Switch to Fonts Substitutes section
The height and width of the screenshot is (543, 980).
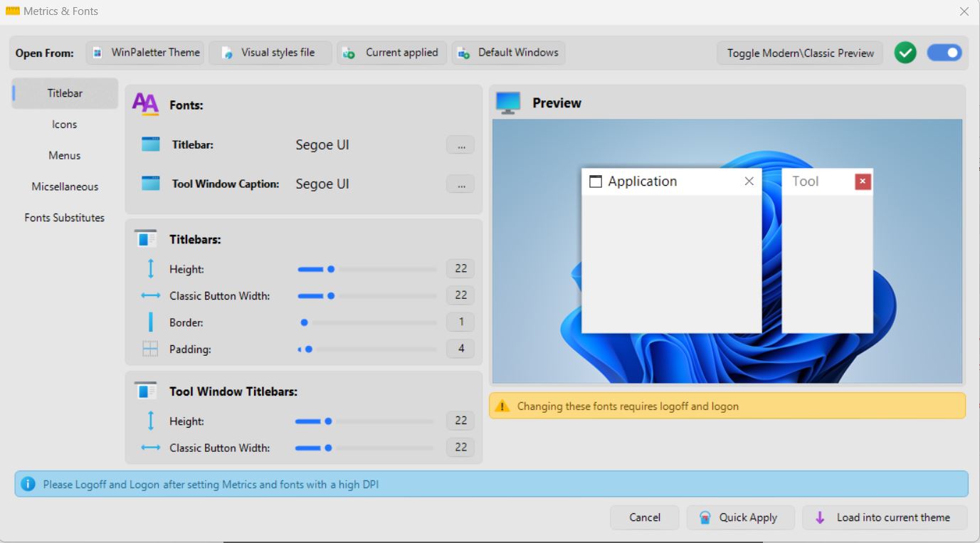tap(65, 218)
